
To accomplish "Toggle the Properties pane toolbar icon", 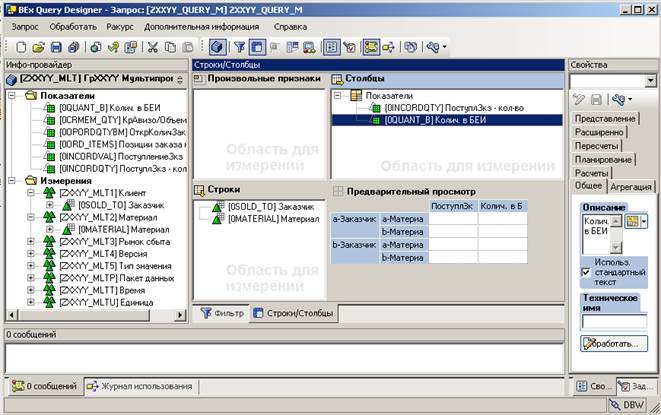I will tap(331, 47).
